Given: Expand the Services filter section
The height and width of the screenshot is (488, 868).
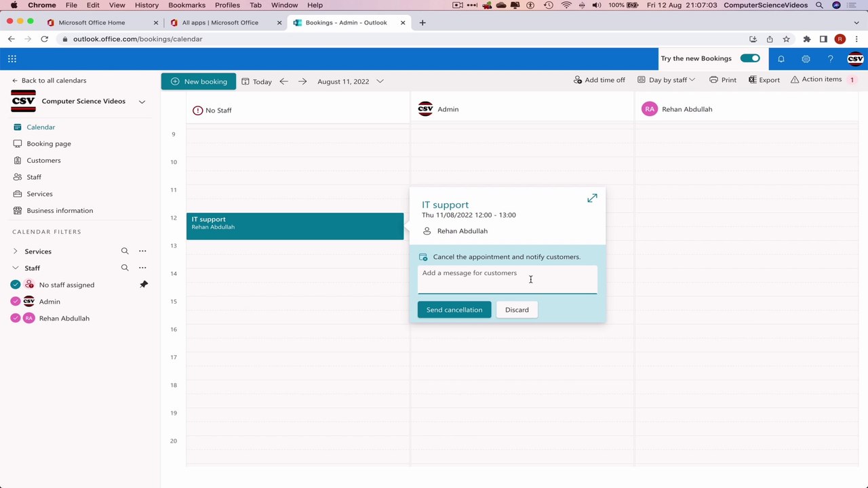Looking at the screenshot, I should coord(16,251).
